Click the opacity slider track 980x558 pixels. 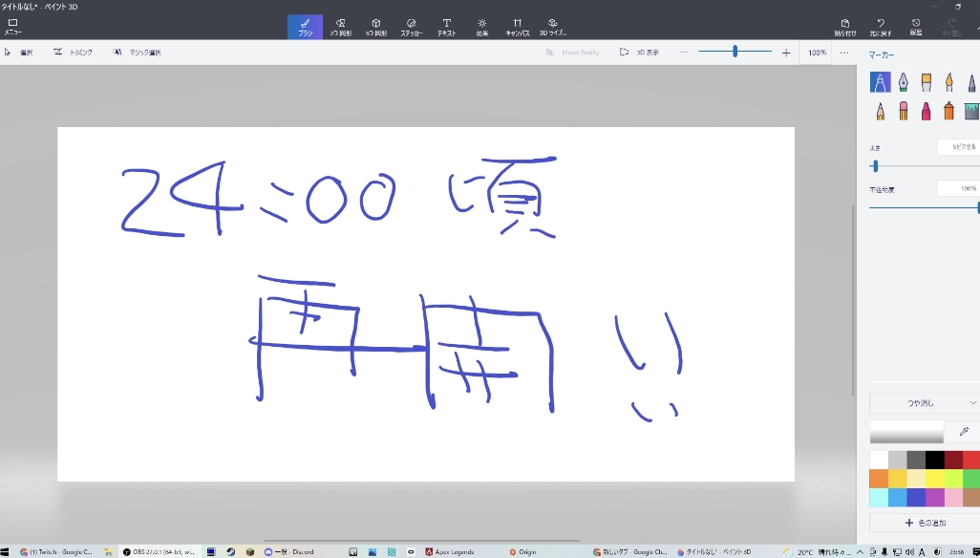[924, 207]
